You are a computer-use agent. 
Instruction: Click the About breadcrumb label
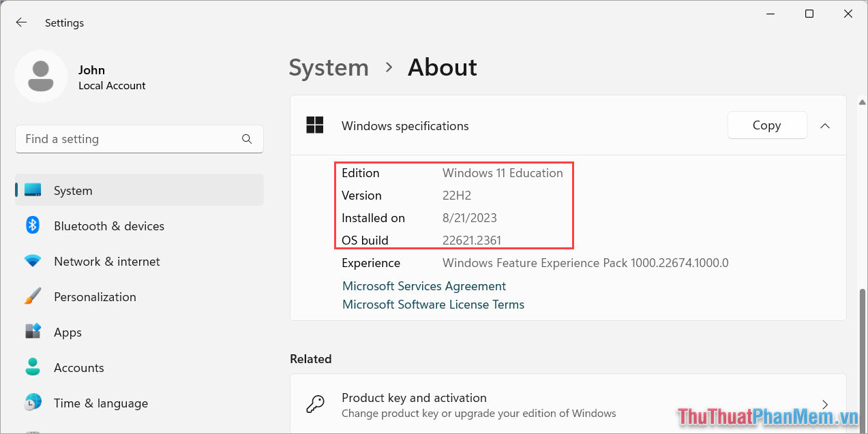coord(442,67)
